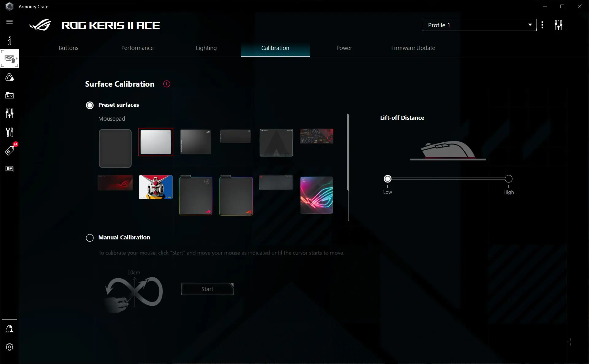The height and width of the screenshot is (364, 589).
Task: Open the News sidebar icon
Action: coord(9,169)
